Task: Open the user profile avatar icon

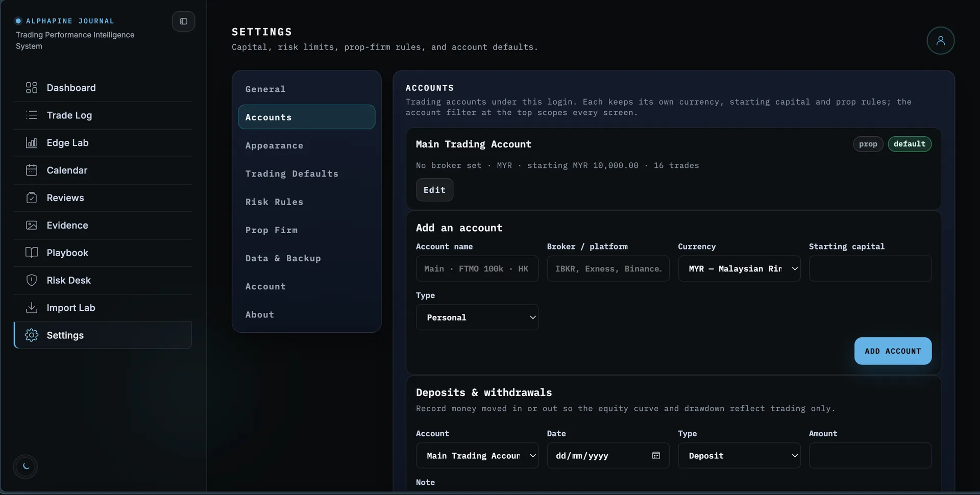Action: coord(941,41)
